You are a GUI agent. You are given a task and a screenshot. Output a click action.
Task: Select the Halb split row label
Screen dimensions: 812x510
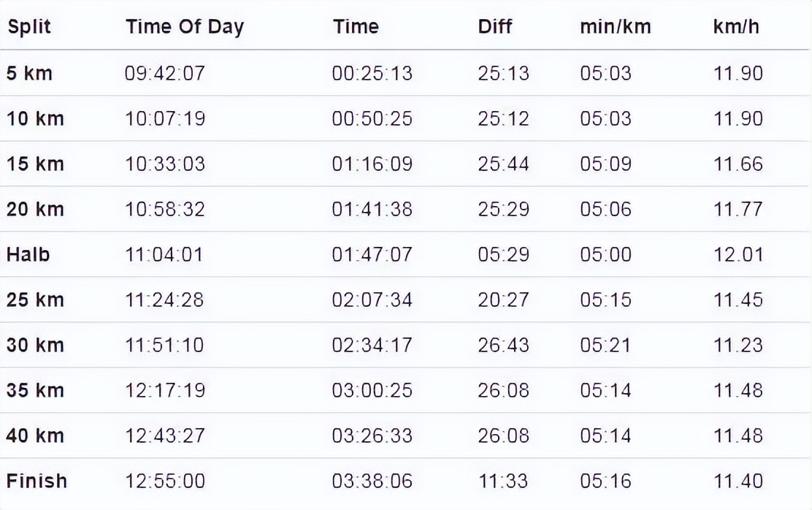(x=28, y=254)
